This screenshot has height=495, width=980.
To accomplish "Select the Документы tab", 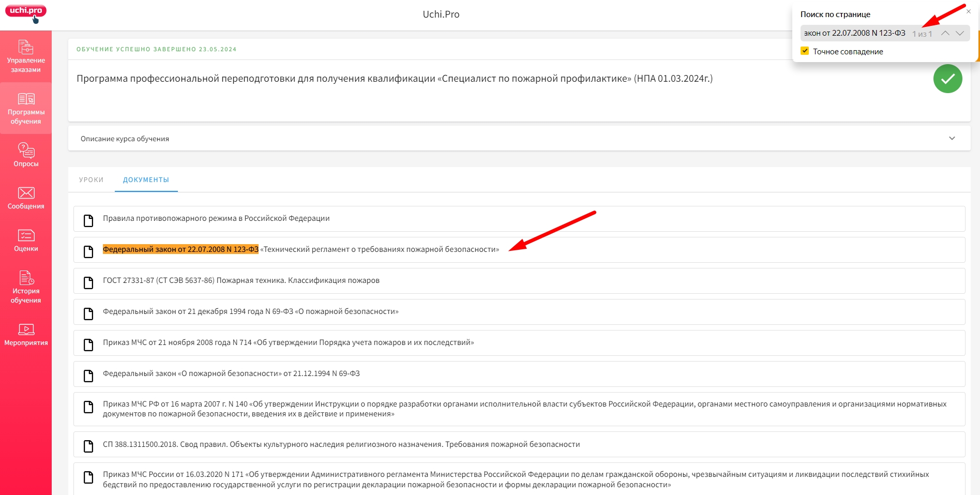I will (146, 179).
